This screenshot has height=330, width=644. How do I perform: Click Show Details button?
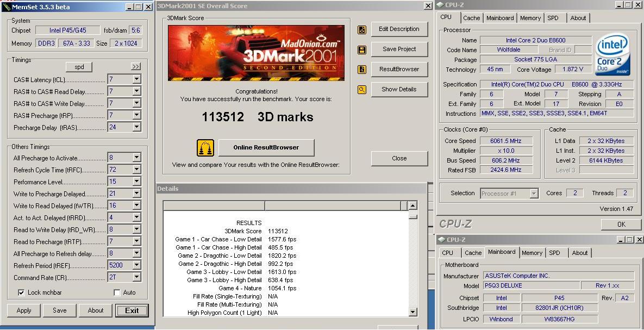point(399,89)
